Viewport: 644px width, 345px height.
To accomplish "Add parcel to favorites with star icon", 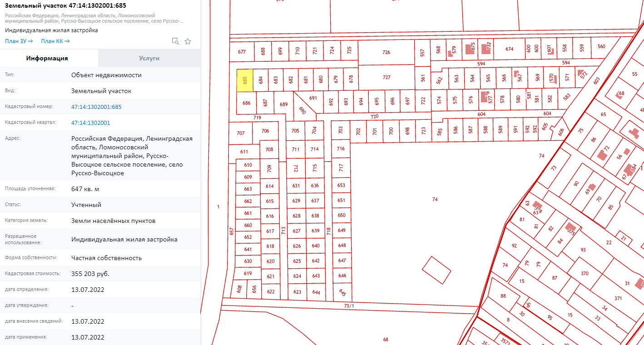I will pyautogui.click(x=188, y=41).
